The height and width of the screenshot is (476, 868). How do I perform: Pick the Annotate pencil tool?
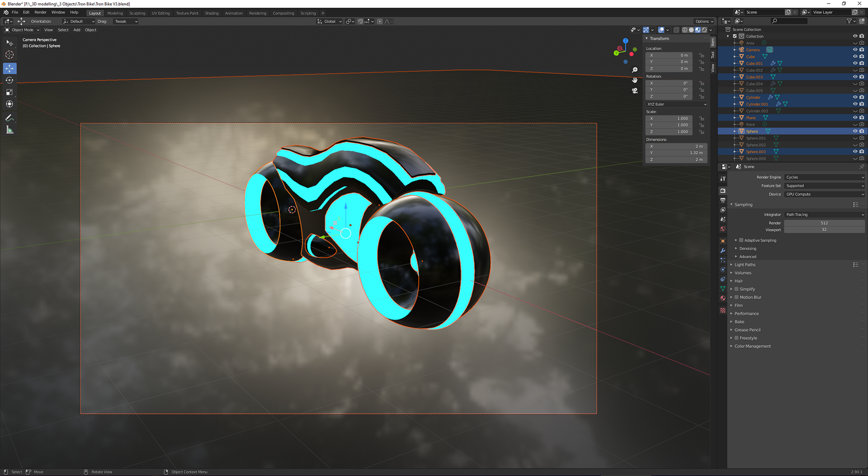(x=9, y=118)
